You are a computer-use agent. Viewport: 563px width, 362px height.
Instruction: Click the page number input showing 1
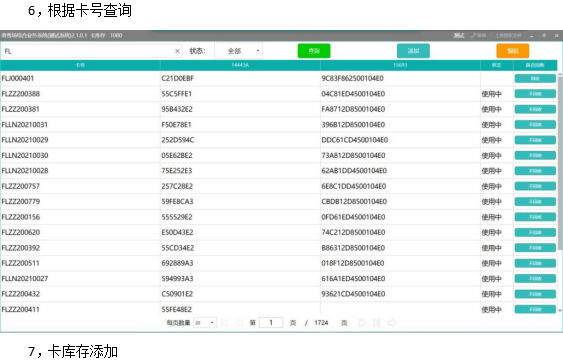pos(271,322)
